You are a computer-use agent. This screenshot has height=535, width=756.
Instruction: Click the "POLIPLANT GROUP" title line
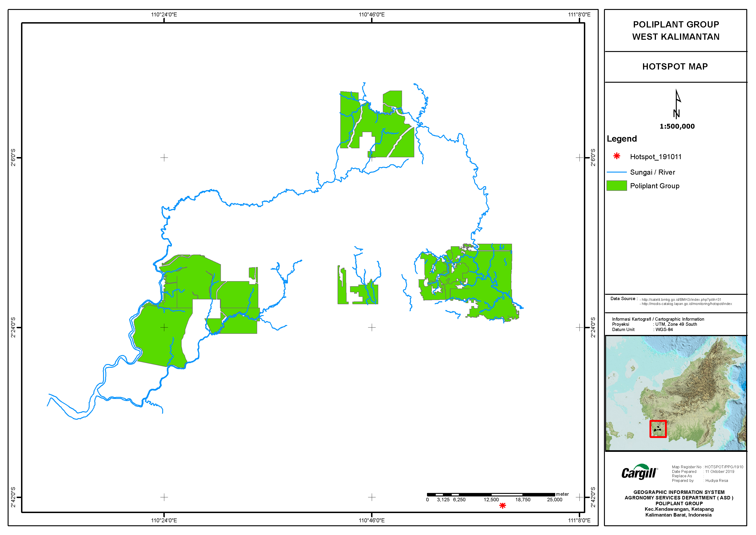point(676,24)
